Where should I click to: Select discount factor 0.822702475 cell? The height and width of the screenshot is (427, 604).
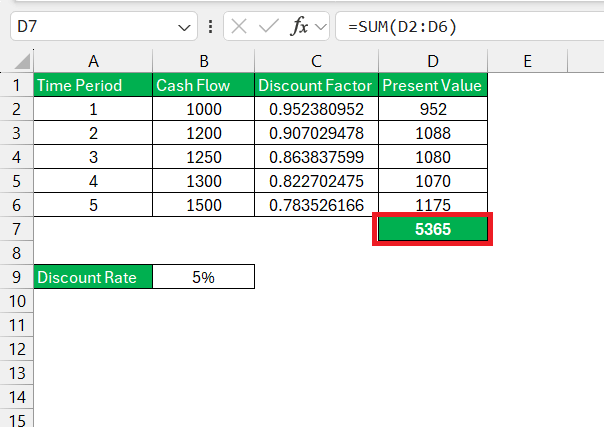coord(317,181)
